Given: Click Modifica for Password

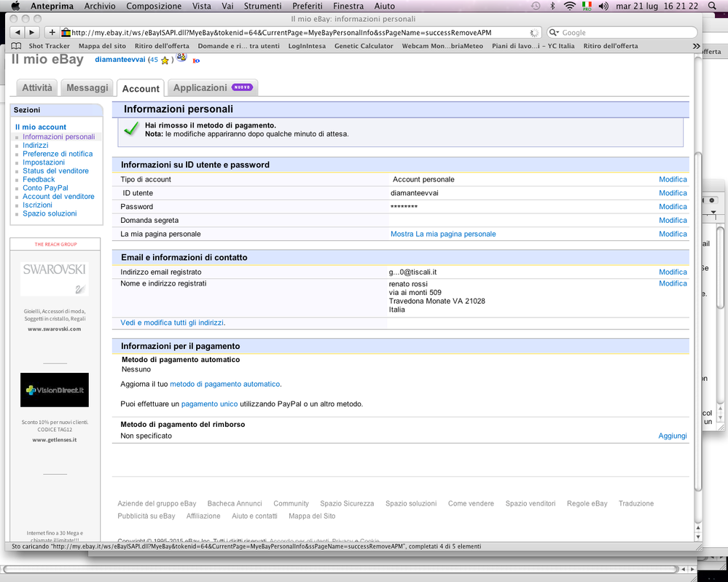Looking at the screenshot, I should click(673, 207).
